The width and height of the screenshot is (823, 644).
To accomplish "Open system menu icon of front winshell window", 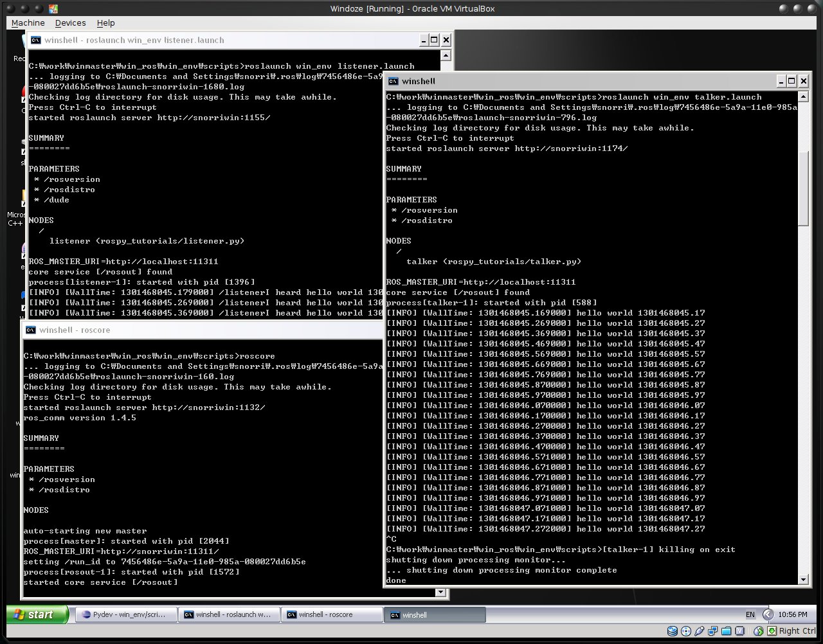I will (x=392, y=81).
